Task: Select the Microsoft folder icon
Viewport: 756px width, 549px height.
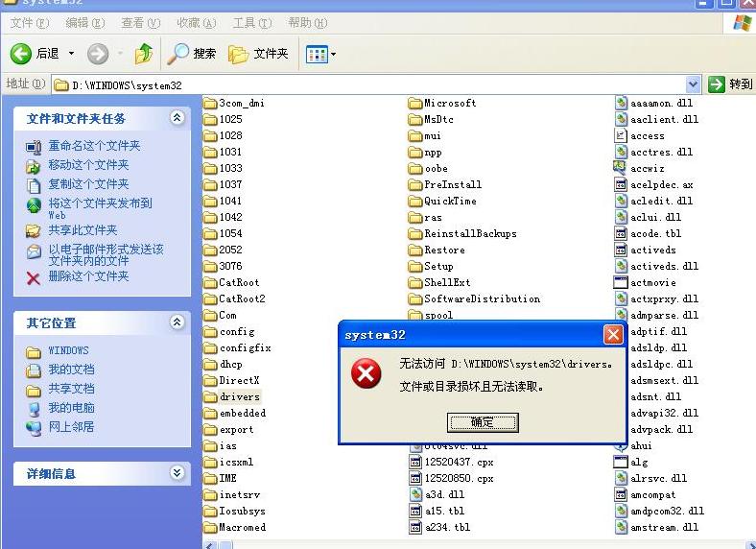Action: (x=415, y=104)
